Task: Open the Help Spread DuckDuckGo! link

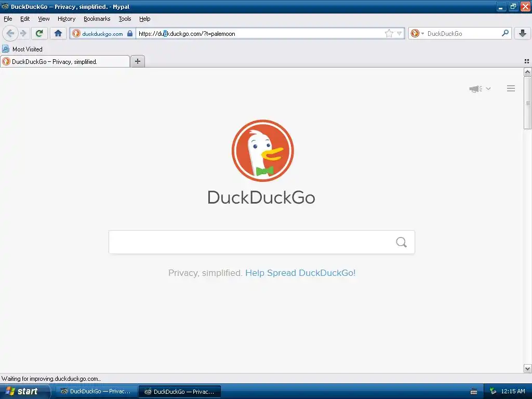Action: [300, 273]
